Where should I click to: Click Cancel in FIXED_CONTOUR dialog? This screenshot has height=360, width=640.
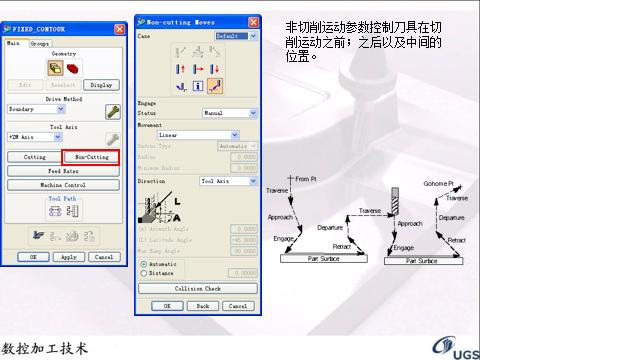[104, 257]
